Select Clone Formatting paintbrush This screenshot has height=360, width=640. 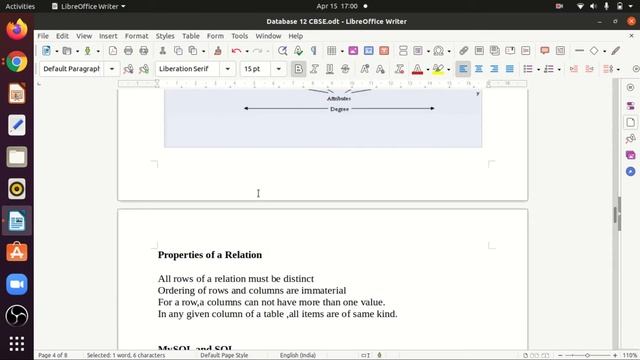point(218,51)
